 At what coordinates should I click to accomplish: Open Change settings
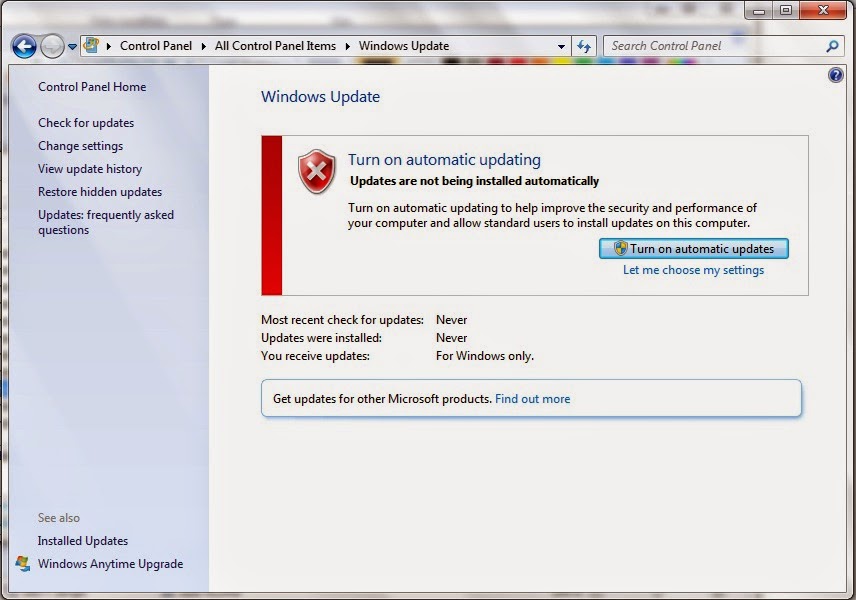80,146
